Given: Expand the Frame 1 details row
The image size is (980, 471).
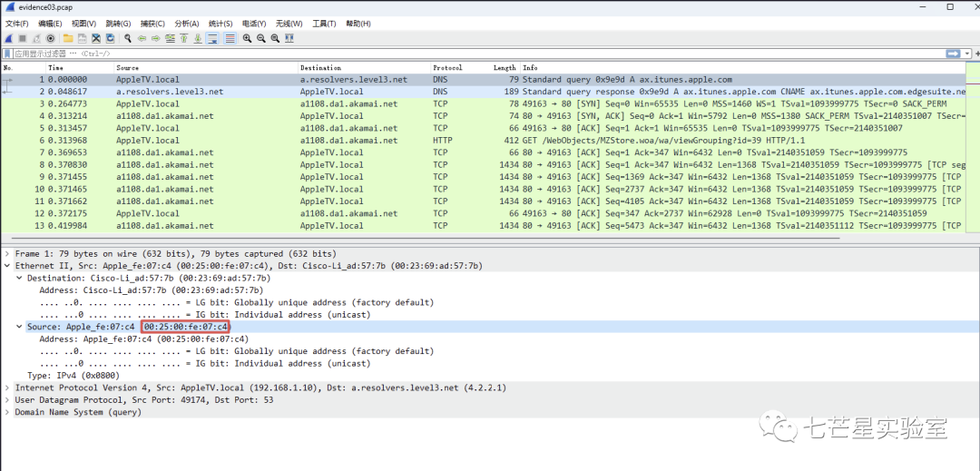Looking at the screenshot, I should tap(7, 253).
